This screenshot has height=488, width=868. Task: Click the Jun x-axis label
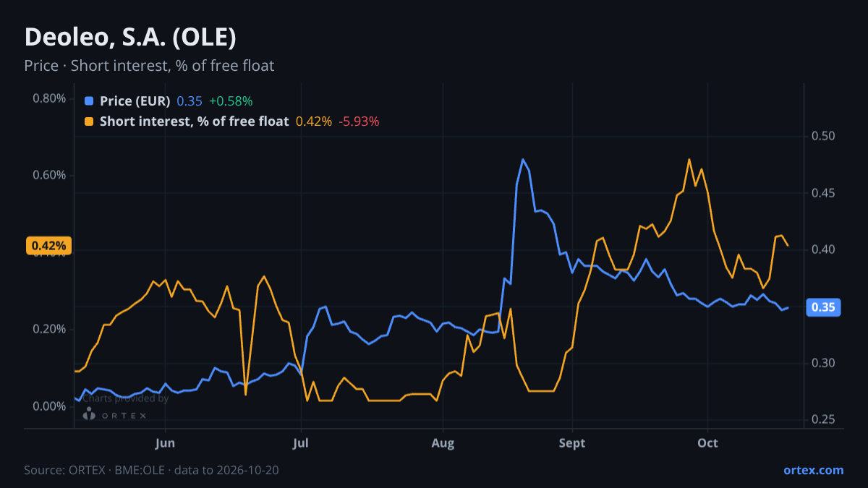166,442
